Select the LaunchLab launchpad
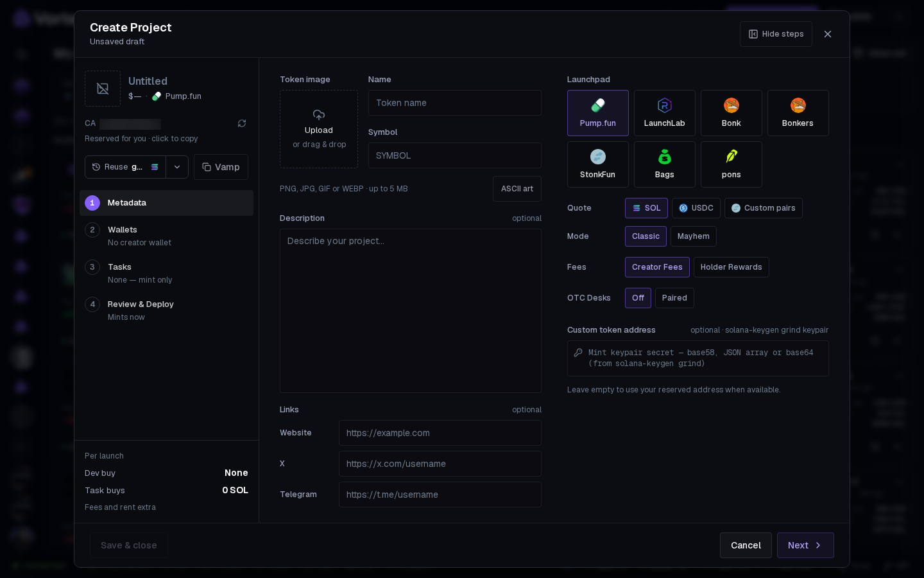 click(664, 113)
